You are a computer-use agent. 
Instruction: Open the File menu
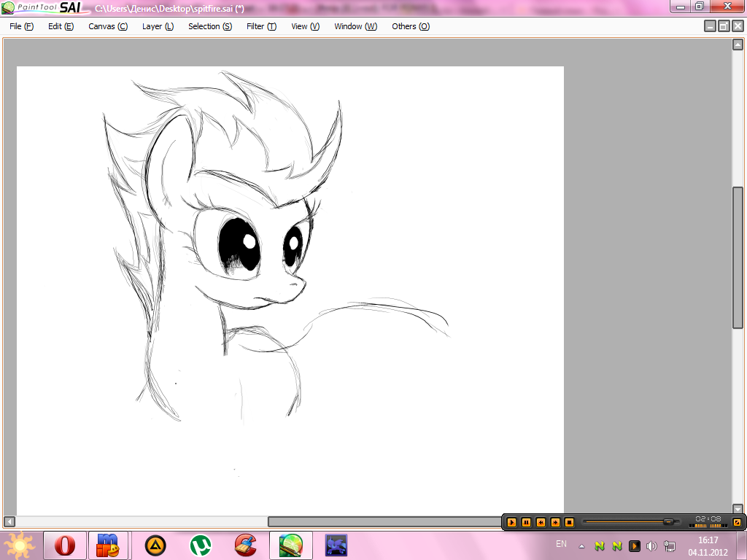point(21,26)
